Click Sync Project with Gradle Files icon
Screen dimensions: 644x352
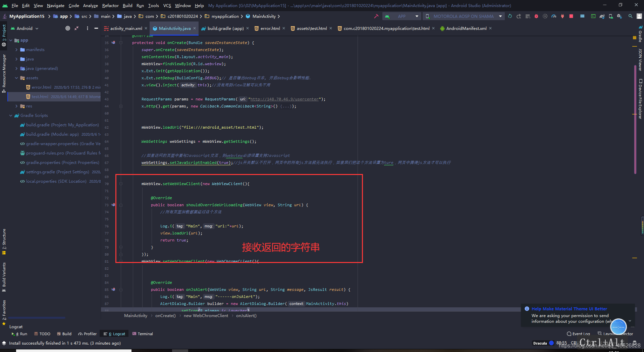(602, 16)
